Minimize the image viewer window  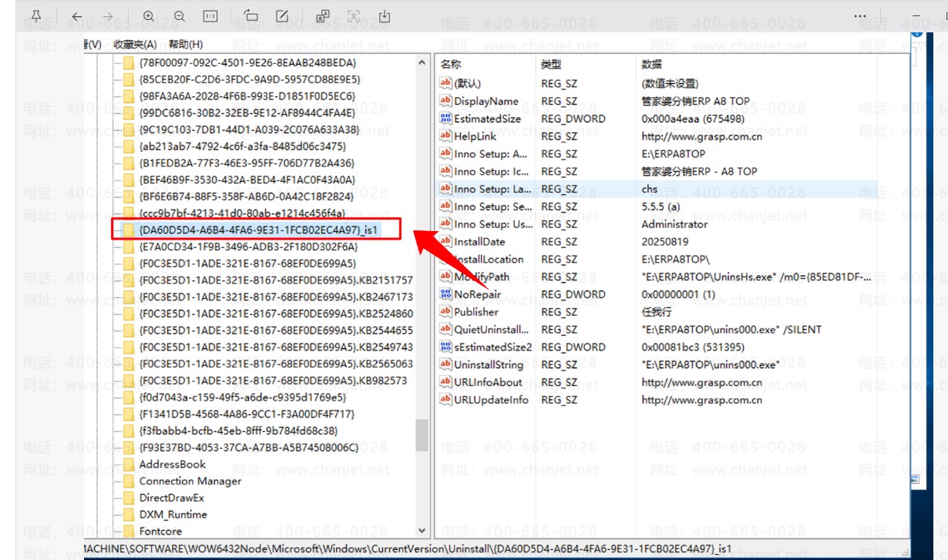point(916,16)
